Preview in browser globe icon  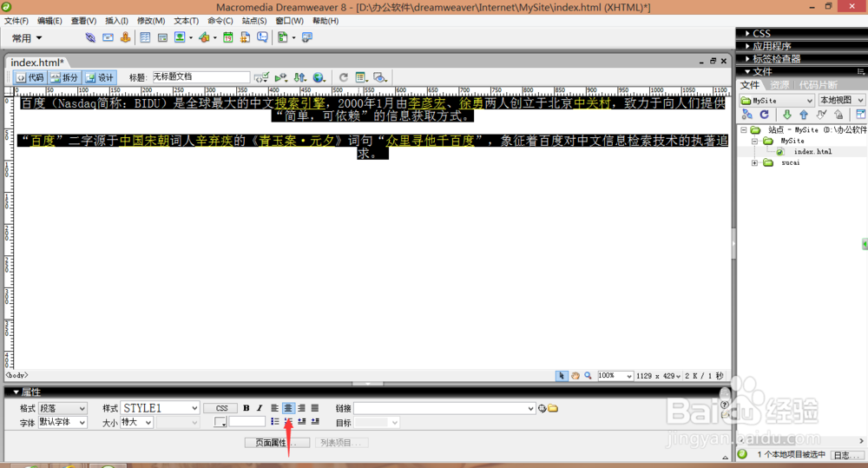pyautogui.click(x=319, y=77)
